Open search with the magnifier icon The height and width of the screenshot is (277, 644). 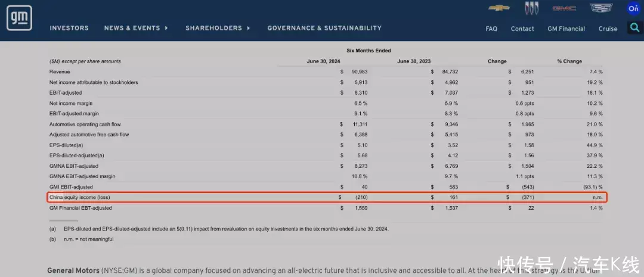(634, 28)
